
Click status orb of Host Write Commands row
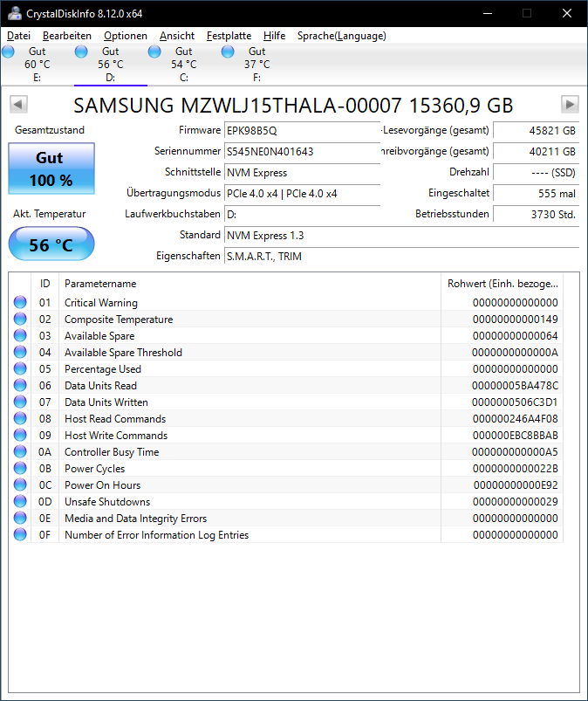tap(20, 435)
